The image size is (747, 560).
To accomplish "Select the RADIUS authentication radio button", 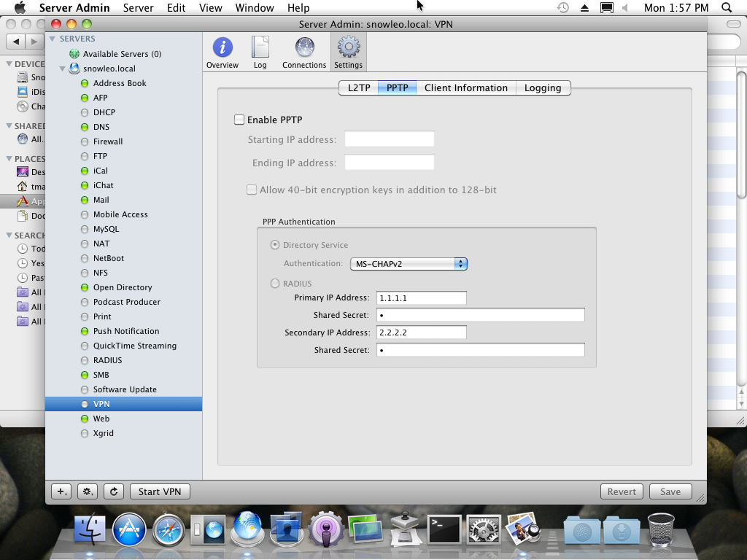I will pos(275,284).
